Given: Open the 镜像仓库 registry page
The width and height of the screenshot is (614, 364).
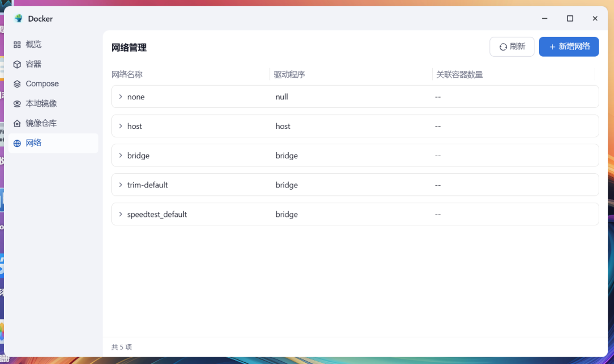Looking at the screenshot, I should tap(53, 124).
